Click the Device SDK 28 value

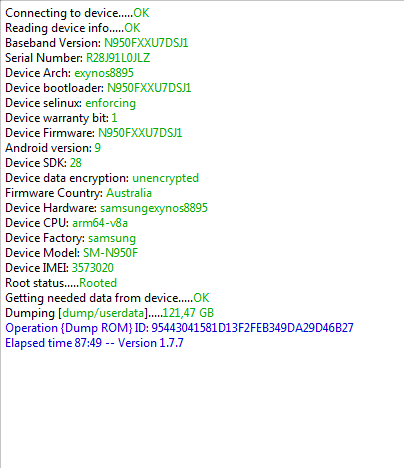[75, 163]
